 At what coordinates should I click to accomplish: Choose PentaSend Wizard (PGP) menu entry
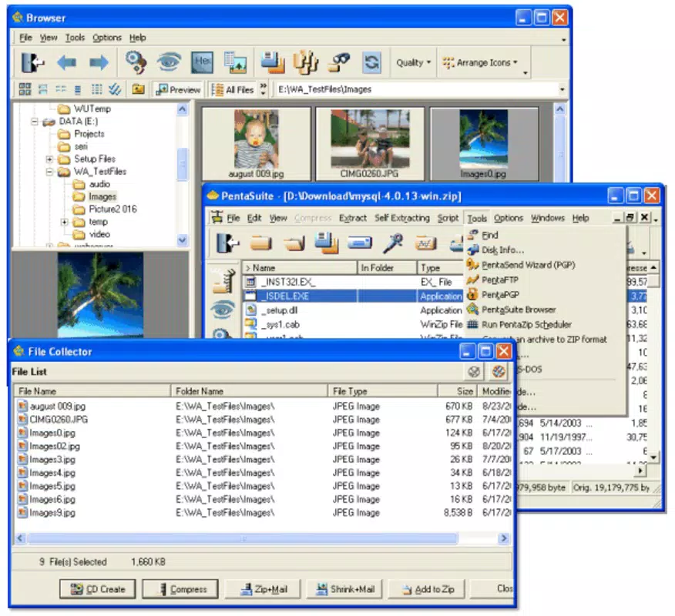[545, 265]
